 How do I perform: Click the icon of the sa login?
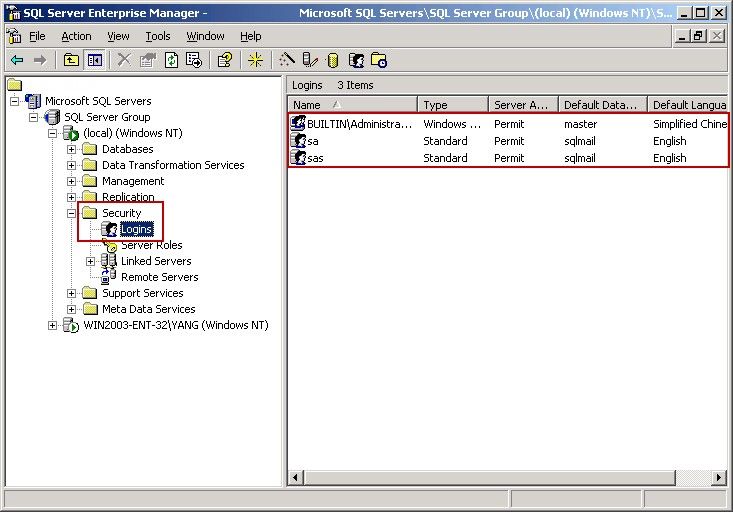tap(298, 141)
